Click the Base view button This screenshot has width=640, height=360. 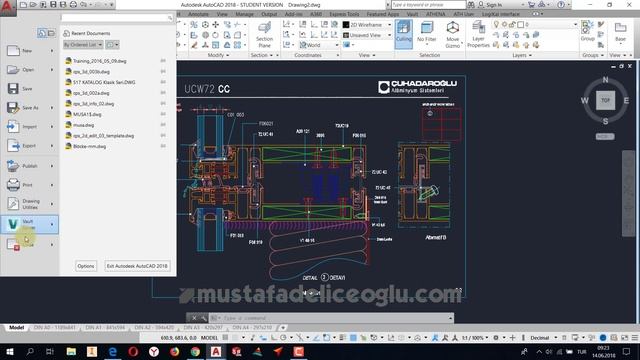pos(620,32)
